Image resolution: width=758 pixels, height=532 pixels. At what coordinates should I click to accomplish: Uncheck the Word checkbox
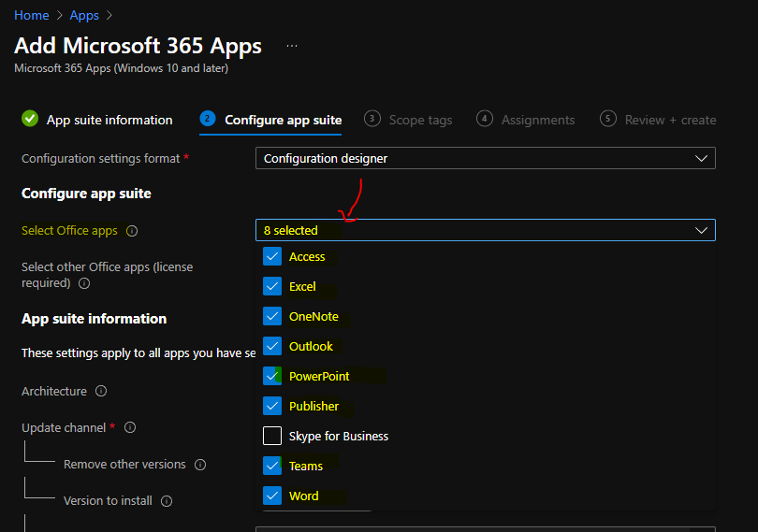[x=272, y=496]
